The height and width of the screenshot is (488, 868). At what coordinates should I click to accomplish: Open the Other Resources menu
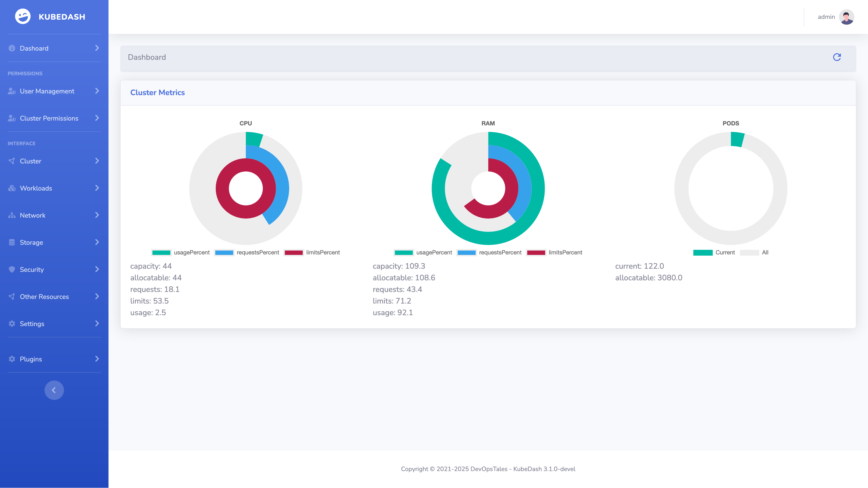coord(44,296)
